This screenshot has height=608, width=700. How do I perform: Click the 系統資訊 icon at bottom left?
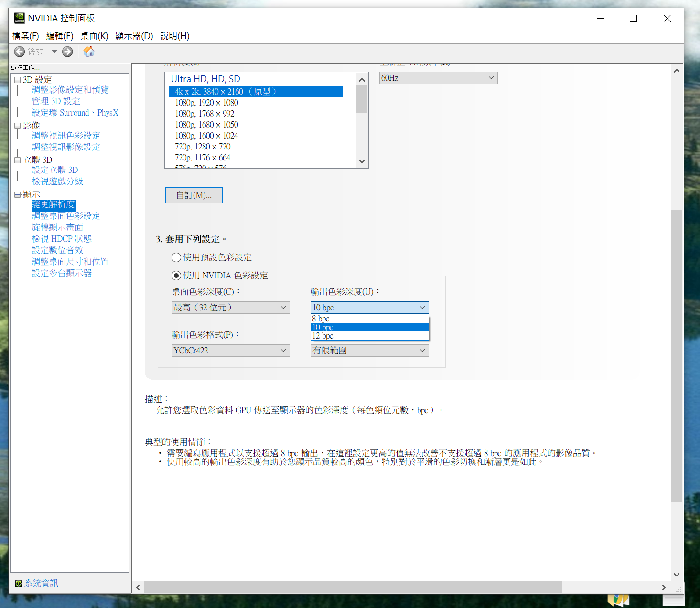coord(18,583)
